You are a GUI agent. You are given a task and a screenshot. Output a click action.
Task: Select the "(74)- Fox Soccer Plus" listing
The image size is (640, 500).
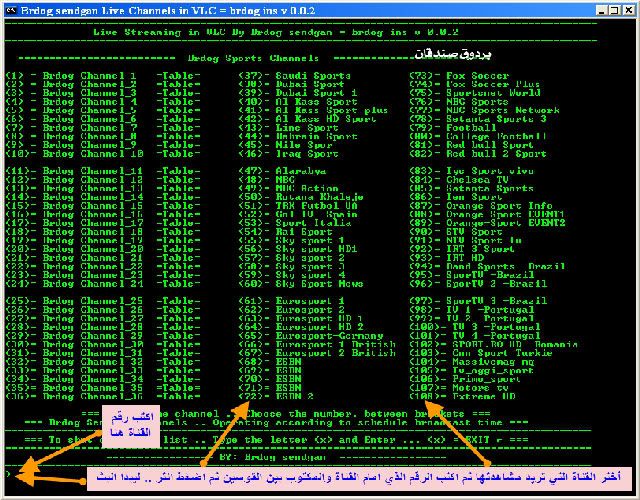(475, 84)
